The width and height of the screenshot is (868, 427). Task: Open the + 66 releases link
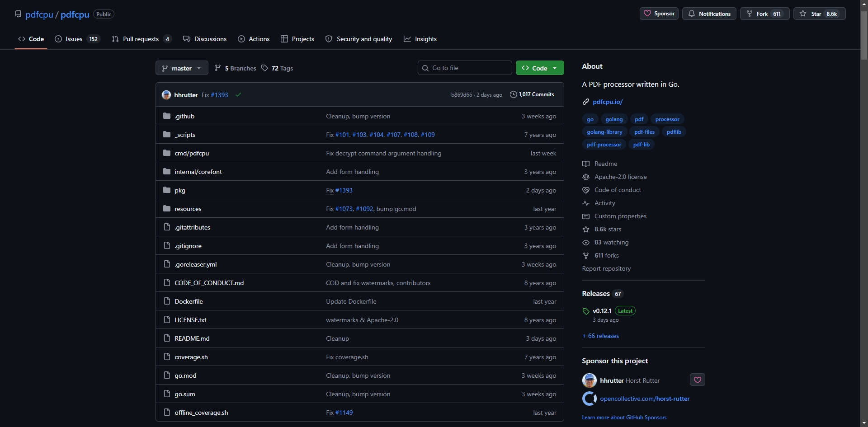[600, 336]
